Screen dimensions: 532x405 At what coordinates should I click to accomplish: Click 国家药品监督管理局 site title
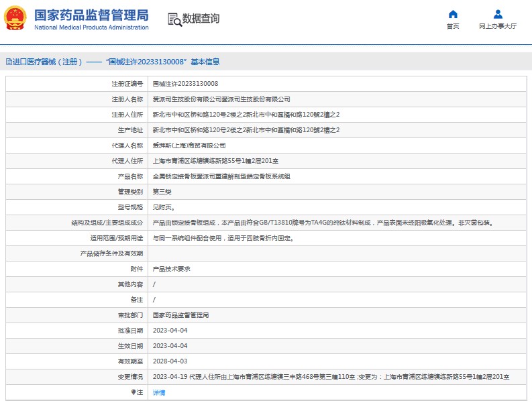[x=91, y=15]
